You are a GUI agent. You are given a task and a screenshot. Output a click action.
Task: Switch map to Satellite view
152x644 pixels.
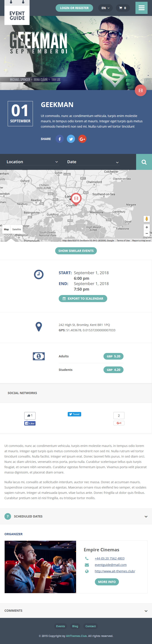point(17,229)
